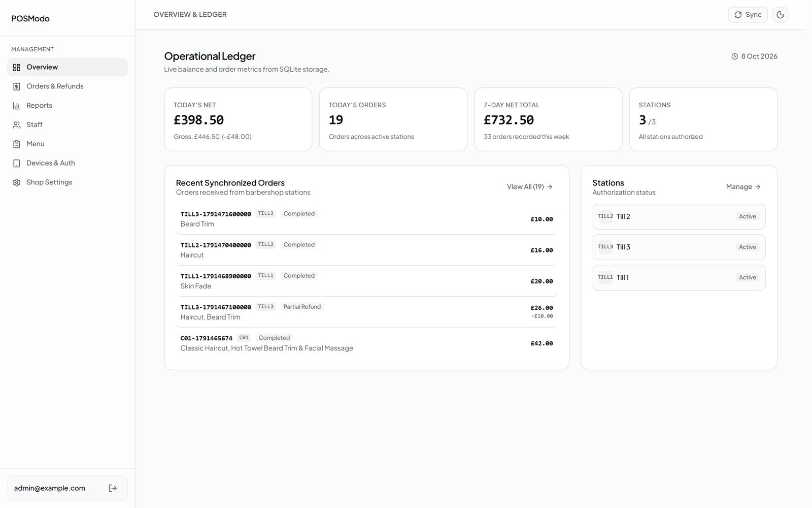Image resolution: width=812 pixels, height=508 pixels.
Task: Open Devices & Auth
Action: click(67, 163)
